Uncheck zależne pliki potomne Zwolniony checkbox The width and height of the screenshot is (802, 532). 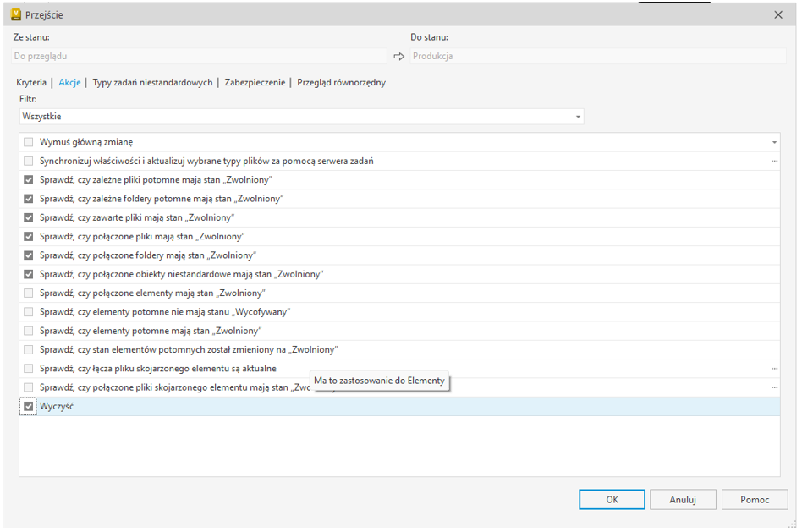coord(29,180)
